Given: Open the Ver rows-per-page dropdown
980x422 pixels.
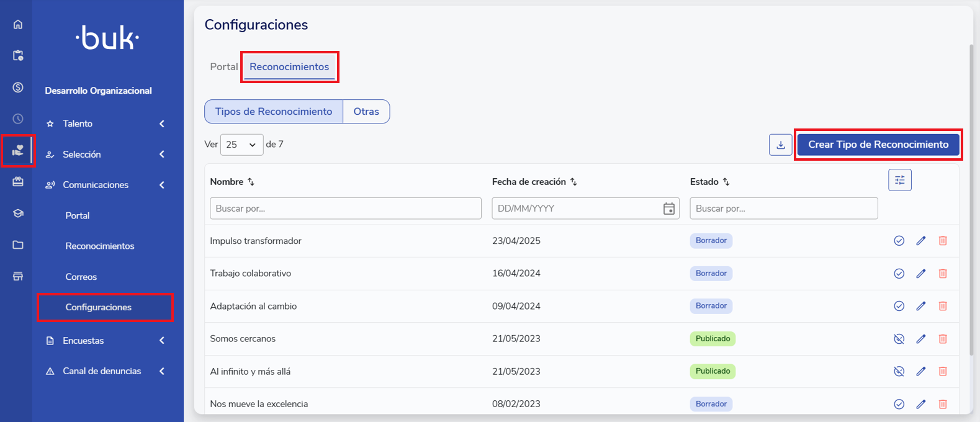Looking at the screenshot, I should point(241,145).
